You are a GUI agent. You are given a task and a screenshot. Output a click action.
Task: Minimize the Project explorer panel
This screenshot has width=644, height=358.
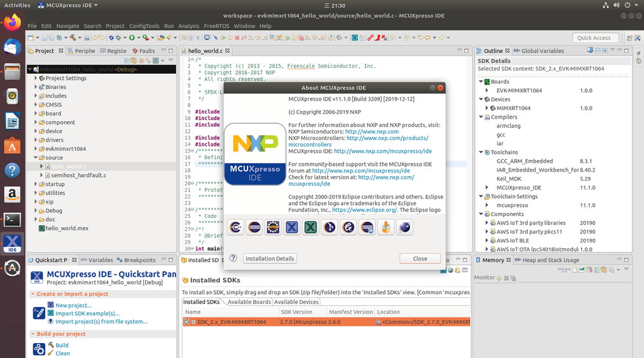click(164, 50)
